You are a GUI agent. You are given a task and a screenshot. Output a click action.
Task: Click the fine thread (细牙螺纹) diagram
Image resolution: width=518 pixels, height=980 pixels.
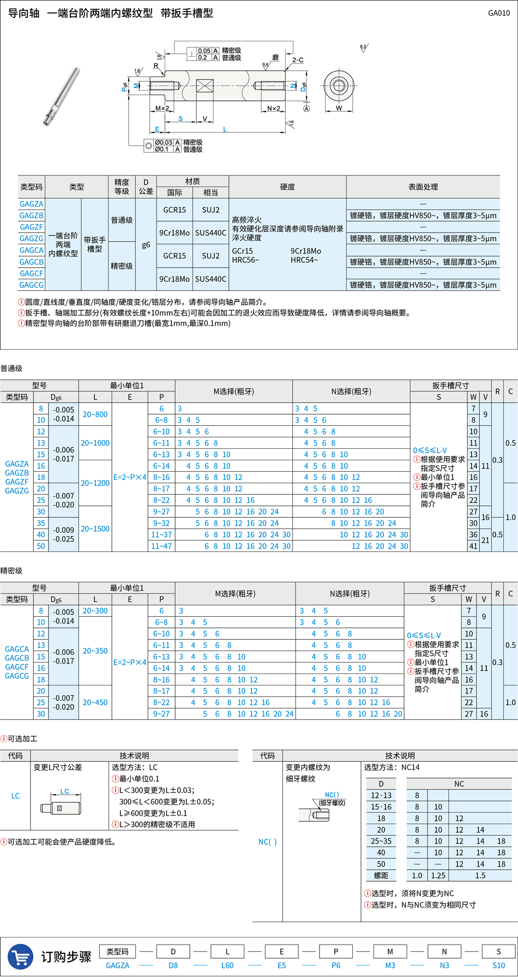(322, 808)
